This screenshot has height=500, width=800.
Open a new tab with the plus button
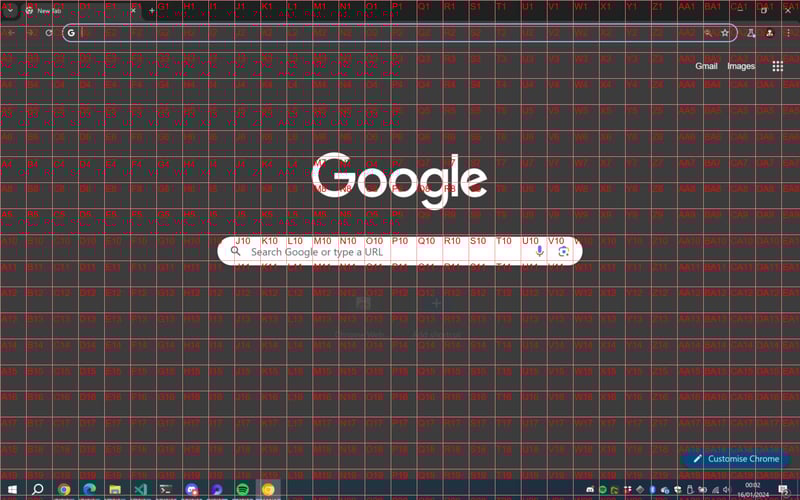coord(152,10)
